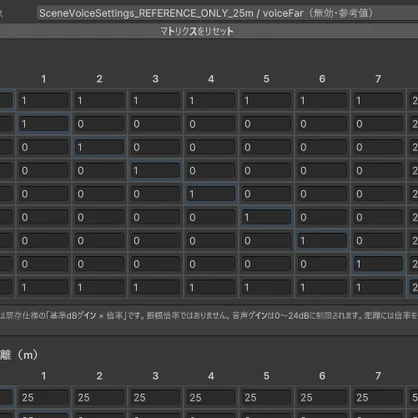418x418 pixels.
Task: Click top-row multiplier cell under column 4
Action: pyautogui.click(x=211, y=100)
